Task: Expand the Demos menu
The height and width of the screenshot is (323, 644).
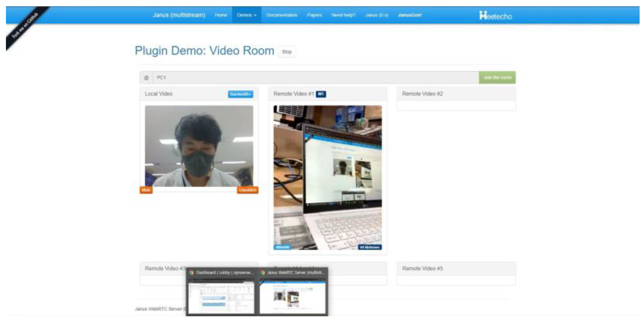Action: coord(247,15)
